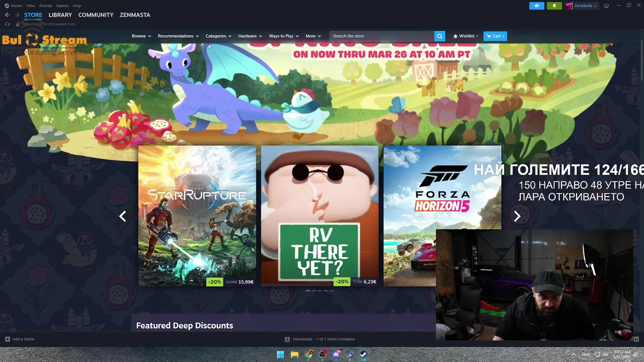Click the Featured Deep Discounts heading
This screenshot has width=644, height=362.
(x=185, y=326)
